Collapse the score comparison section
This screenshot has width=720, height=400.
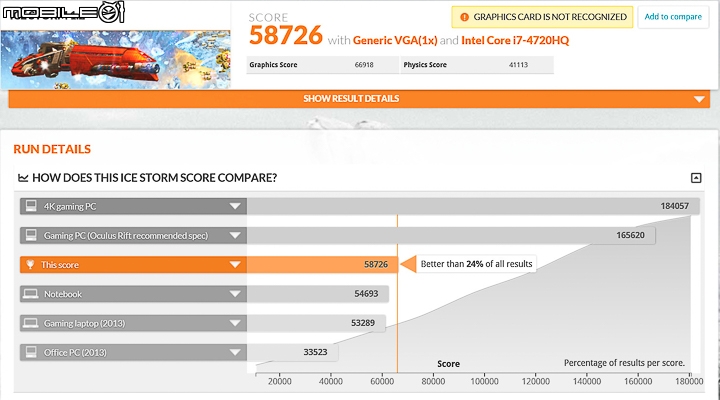[696, 178]
